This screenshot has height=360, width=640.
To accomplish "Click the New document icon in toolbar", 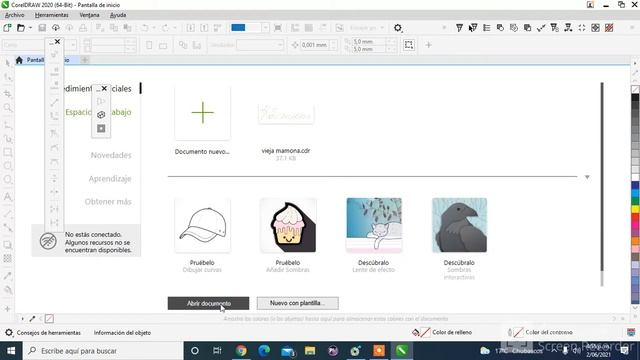I will tap(7, 28).
